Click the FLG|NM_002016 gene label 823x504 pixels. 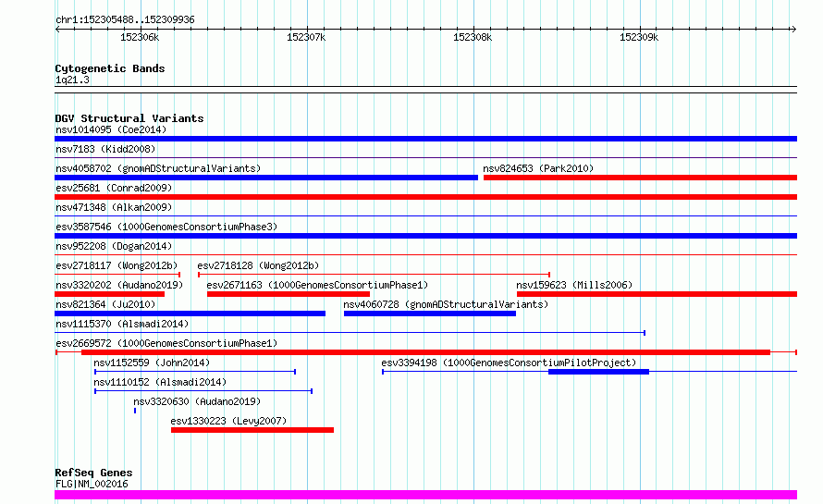92,484
